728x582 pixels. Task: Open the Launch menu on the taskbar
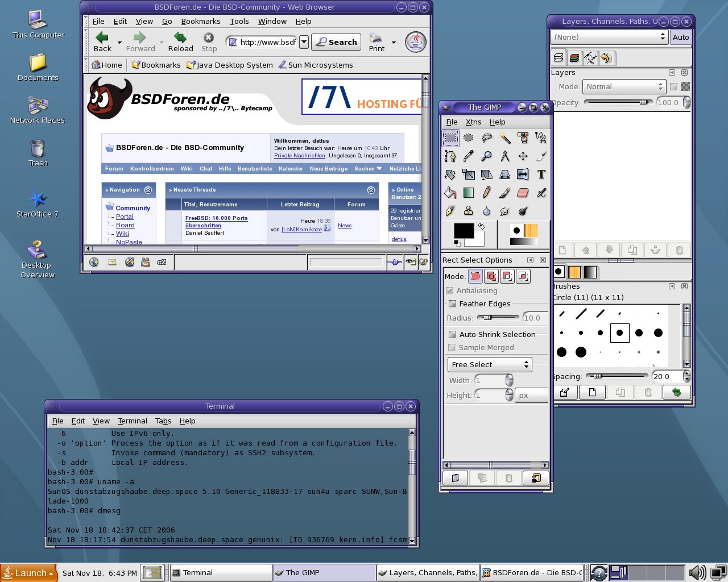pyautogui.click(x=28, y=573)
